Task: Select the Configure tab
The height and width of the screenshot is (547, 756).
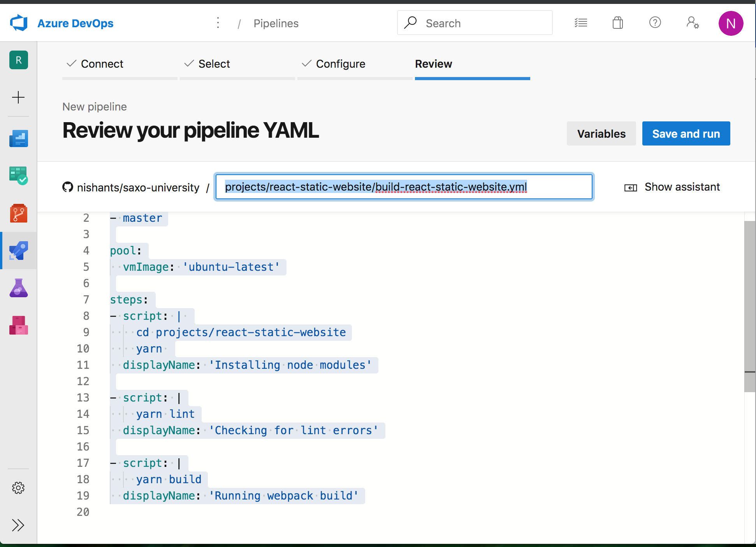Action: tap(339, 63)
